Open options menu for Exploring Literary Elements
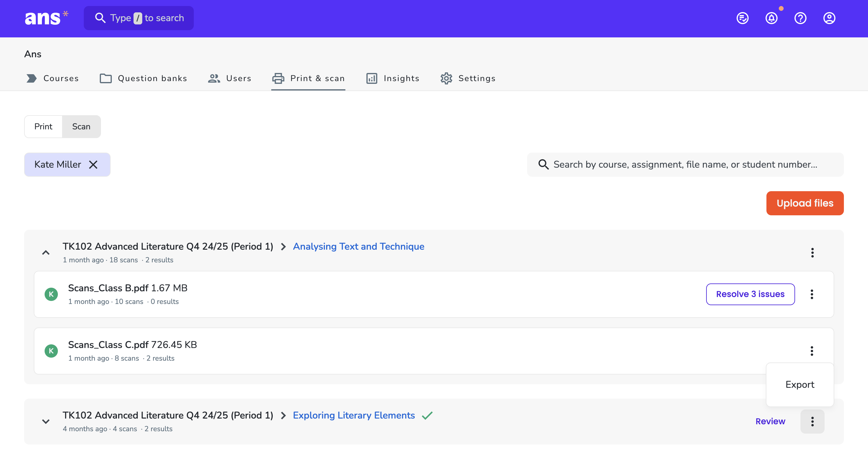This screenshot has height=468, width=868. coord(813,422)
